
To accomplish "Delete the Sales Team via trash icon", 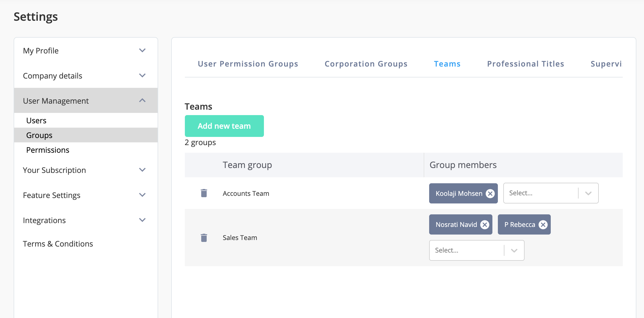I will point(204,238).
